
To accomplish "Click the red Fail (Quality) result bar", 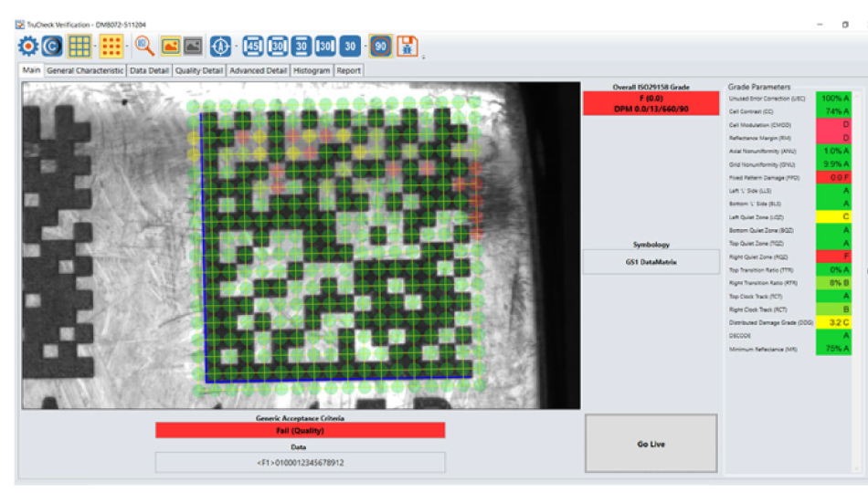I will point(300,431).
